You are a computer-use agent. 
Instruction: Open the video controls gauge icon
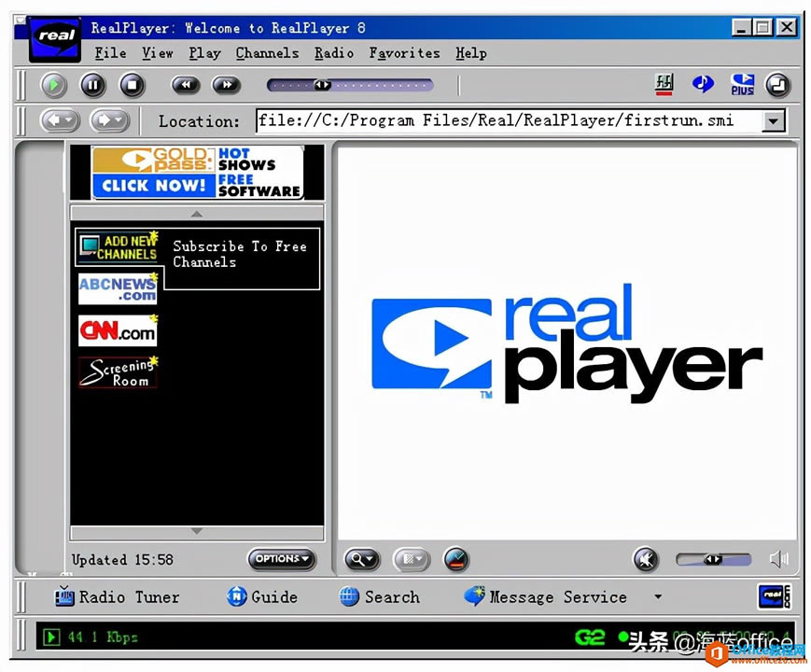456,559
